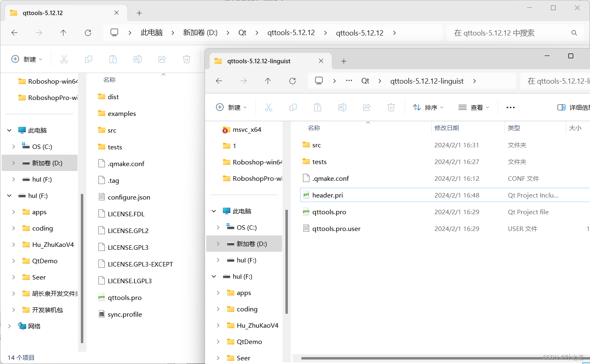Refresh the rear qttools-5.12.12 window

(x=88, y=33)
